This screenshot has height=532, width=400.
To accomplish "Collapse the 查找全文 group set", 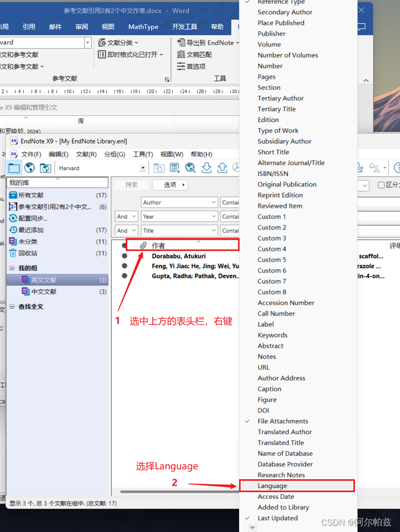I will [x=12, y=306].
